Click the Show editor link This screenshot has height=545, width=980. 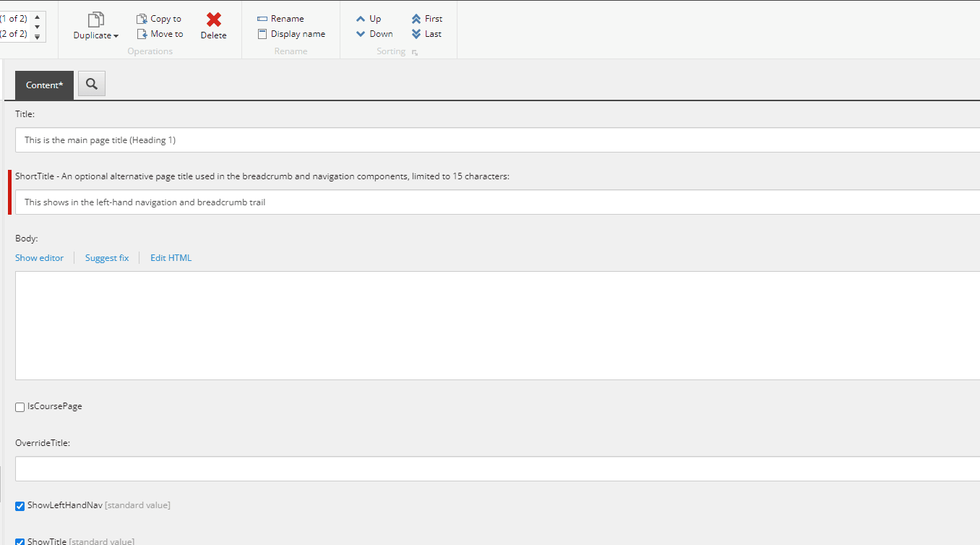pos(39,257)
